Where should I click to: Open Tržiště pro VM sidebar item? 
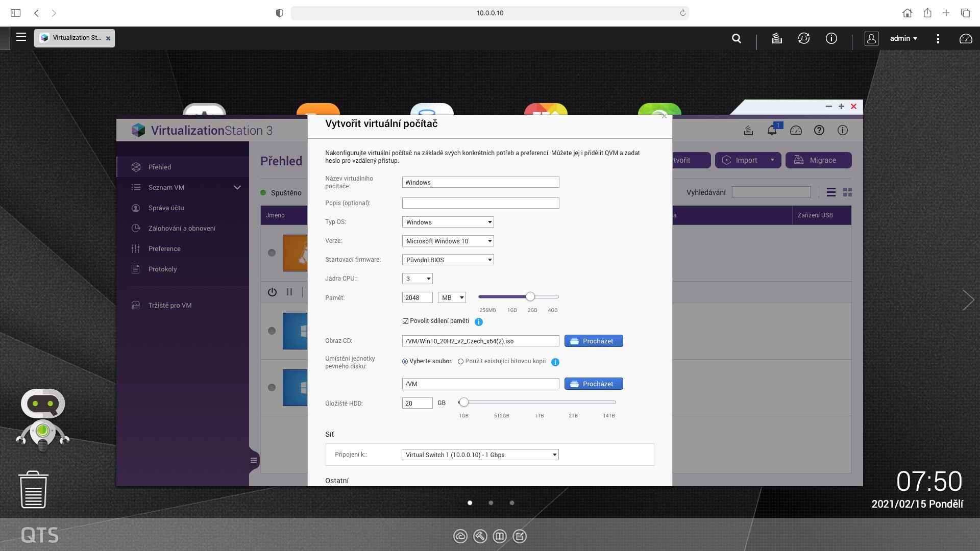click(170, 306)
